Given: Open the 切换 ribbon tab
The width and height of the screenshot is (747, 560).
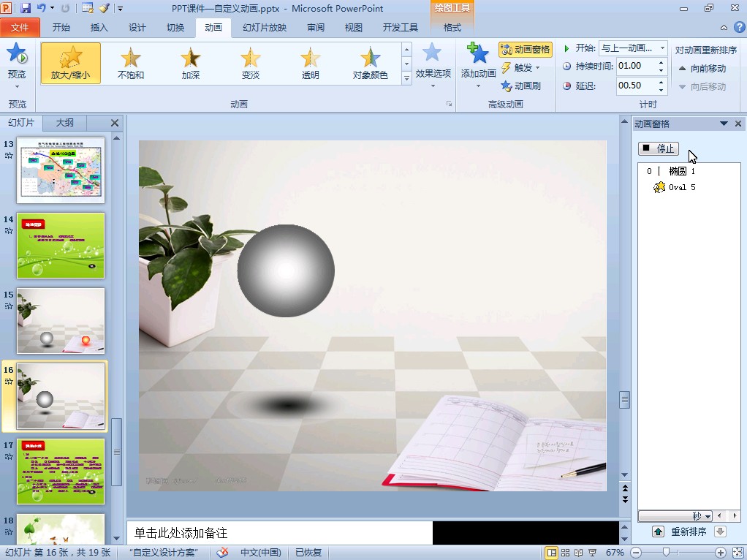Looking at the screenshot, I should click(175, 28).
